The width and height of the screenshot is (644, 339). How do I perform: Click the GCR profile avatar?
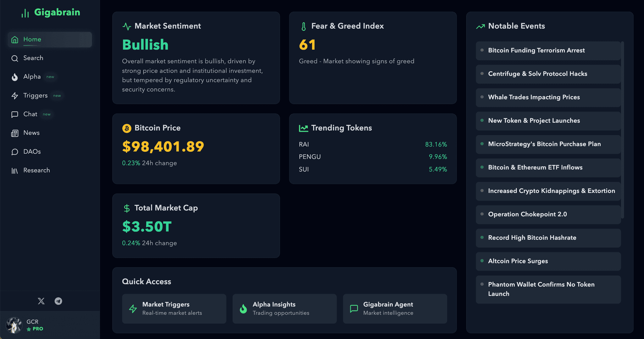tap(14, 325)
